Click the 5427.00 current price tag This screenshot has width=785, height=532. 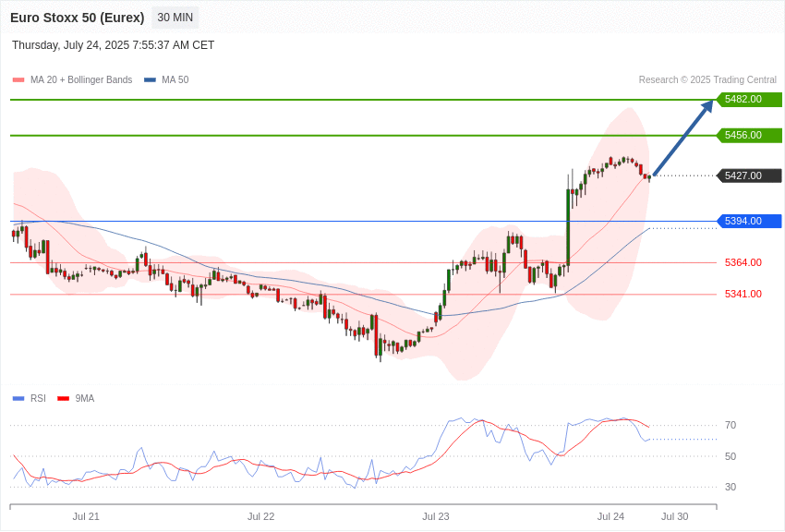750,175
